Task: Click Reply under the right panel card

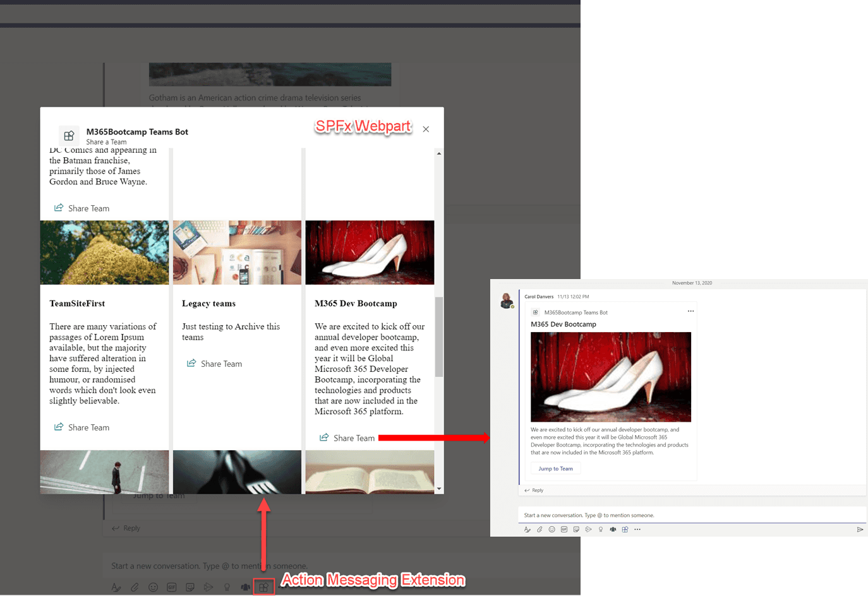Action: point(534,490)
